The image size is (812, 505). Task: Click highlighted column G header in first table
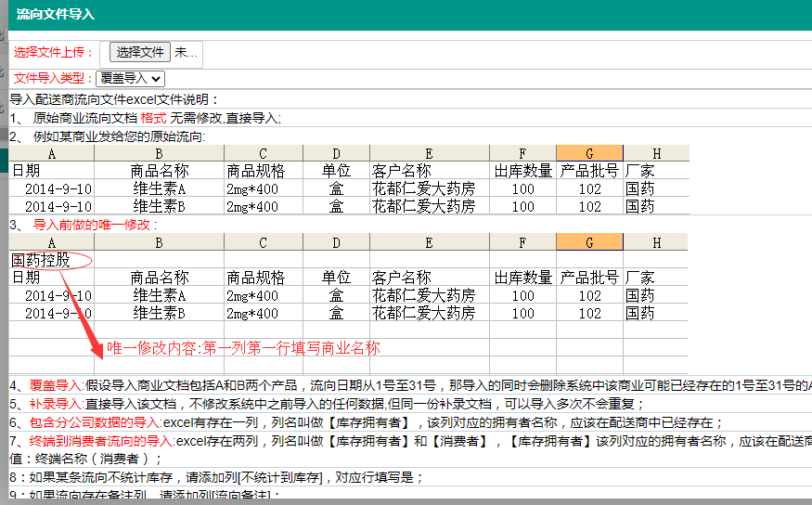point(589,153)
